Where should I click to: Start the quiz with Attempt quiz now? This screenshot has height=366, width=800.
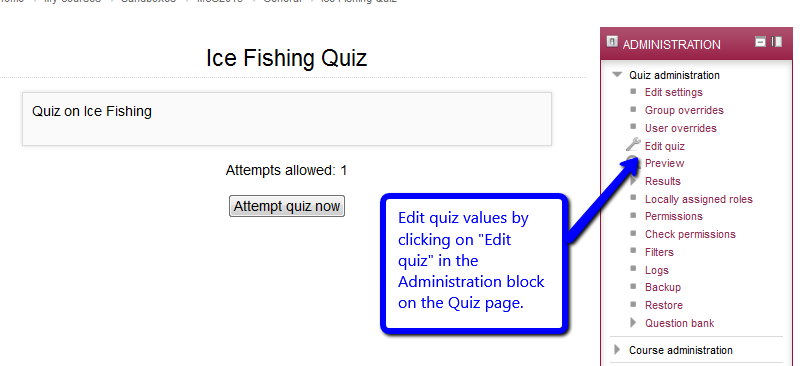[287, 206]
